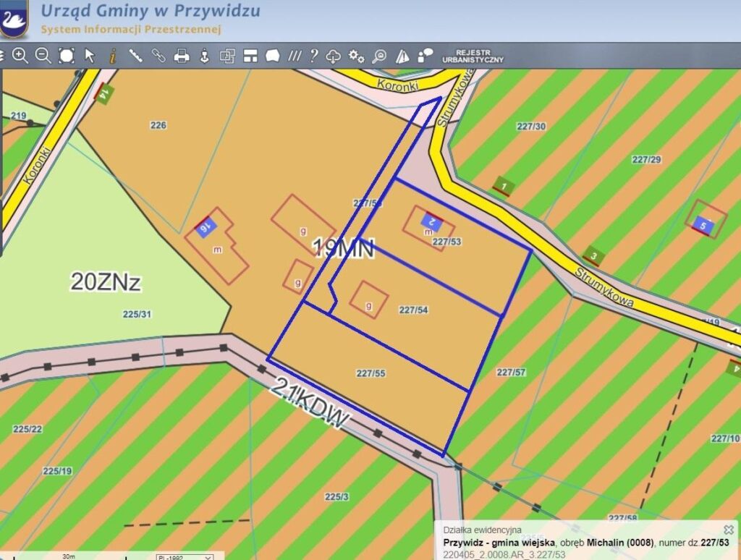Close the Działka ewidencyjna info popup

[x=729, y=530]
